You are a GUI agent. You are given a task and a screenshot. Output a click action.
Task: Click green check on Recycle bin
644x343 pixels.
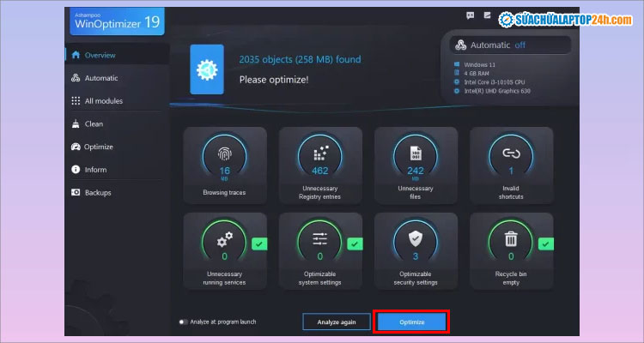coord(546,244)
